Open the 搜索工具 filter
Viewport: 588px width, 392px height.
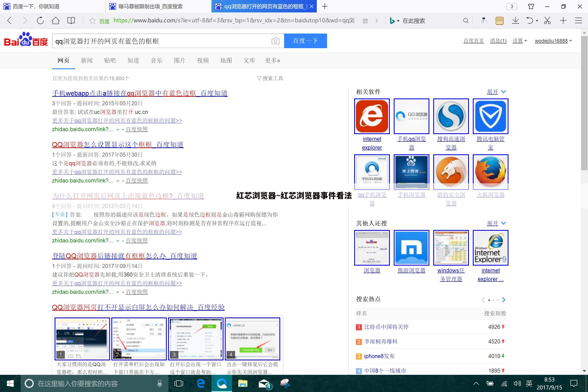click(270, 78)
